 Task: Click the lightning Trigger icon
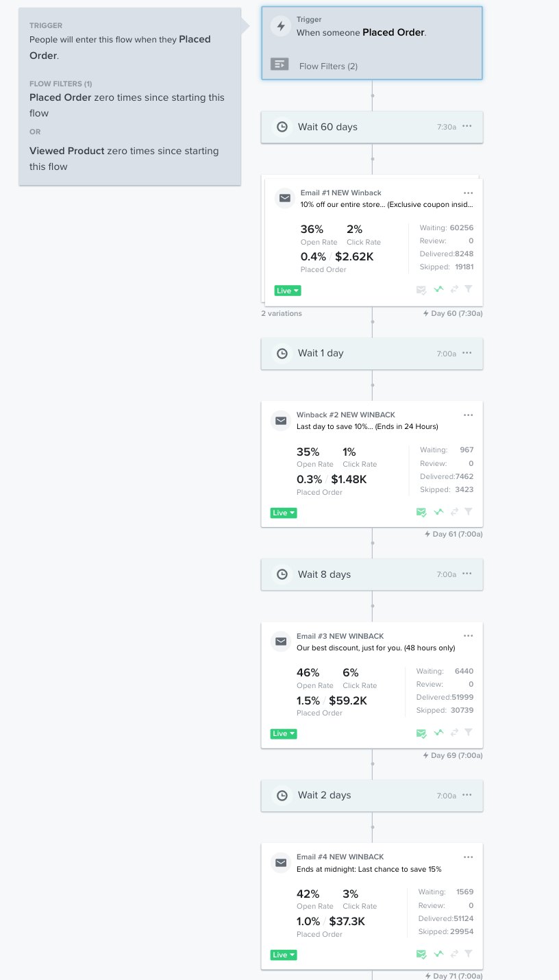[282, 26]
